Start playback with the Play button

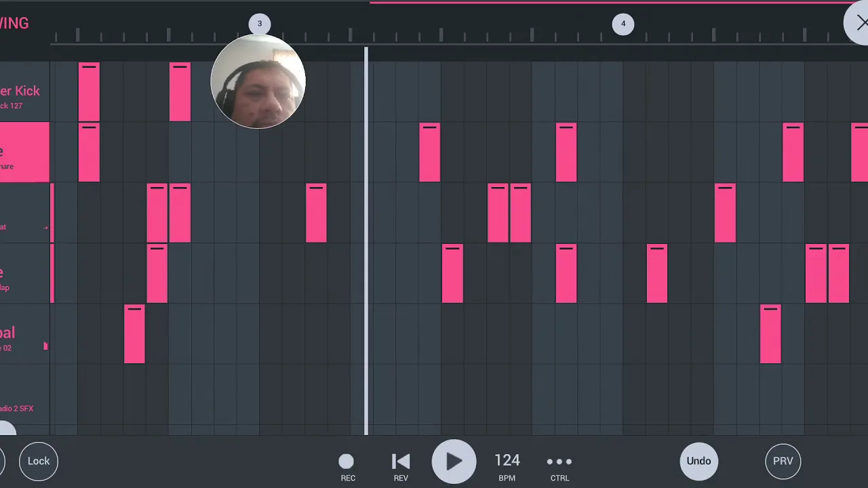tap(454, 462)
